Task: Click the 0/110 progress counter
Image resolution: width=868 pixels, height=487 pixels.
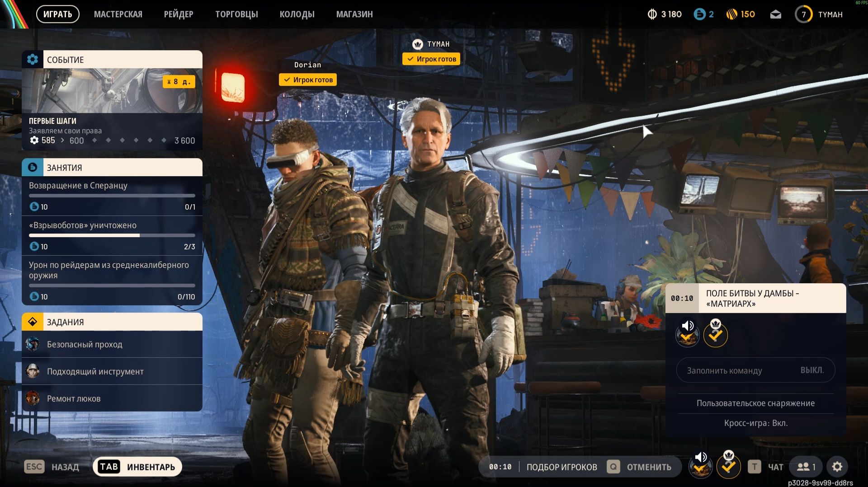Action: point(186,297)
